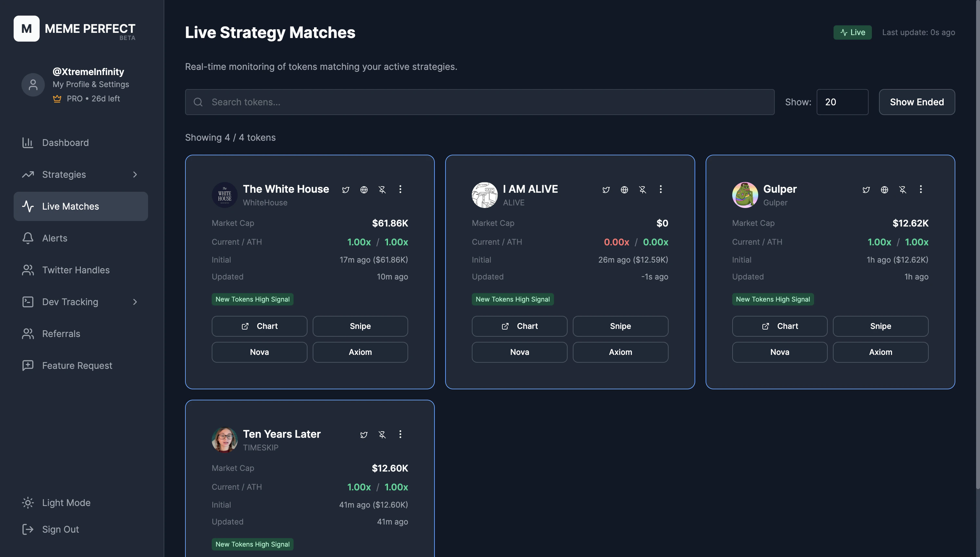This screenshot has width=980, height=557.
Task: Click the pin icon on The White House card
Action: 382,190
